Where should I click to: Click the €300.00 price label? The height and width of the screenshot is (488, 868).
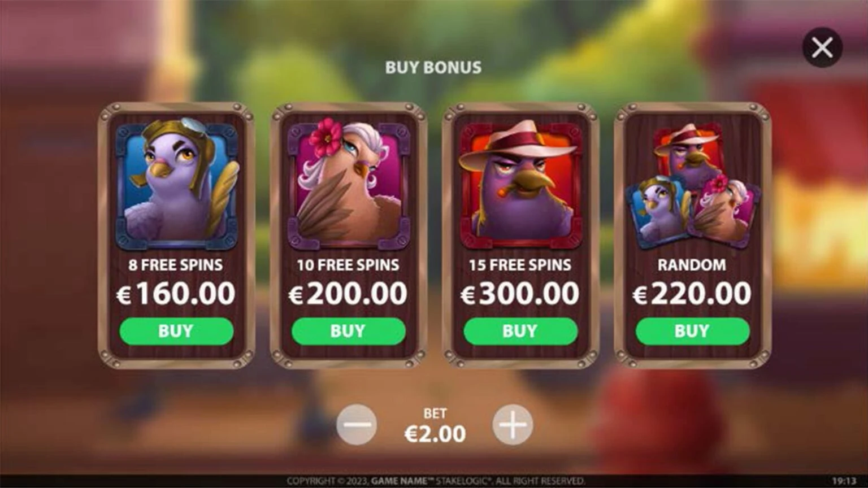[520, 294]
